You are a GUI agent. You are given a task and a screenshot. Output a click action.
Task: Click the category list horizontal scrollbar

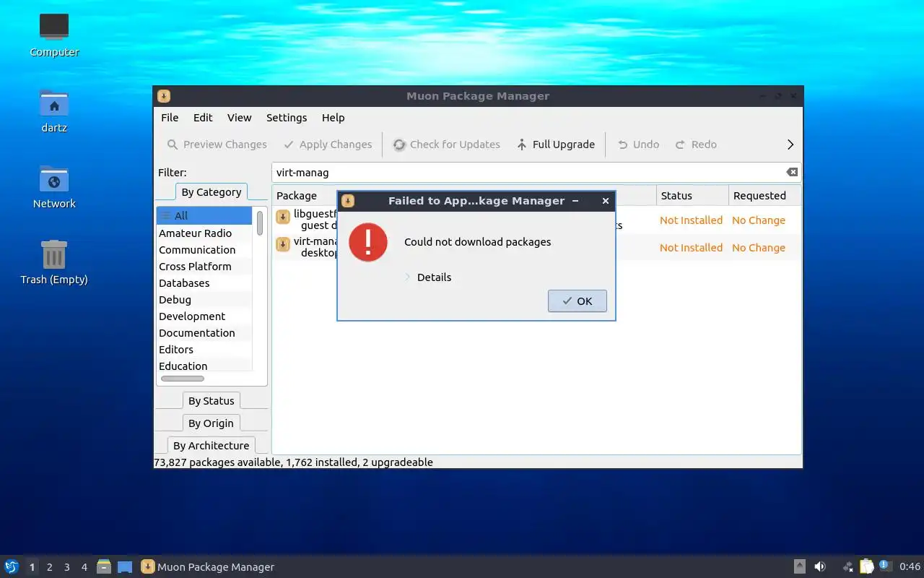pyautogui.click(x=182, y=379)
